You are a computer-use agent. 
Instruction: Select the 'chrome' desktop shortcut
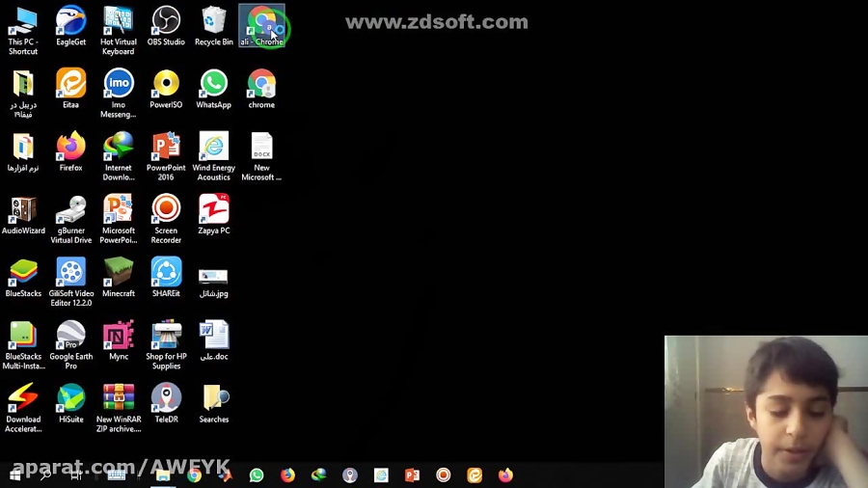point(261,89)
